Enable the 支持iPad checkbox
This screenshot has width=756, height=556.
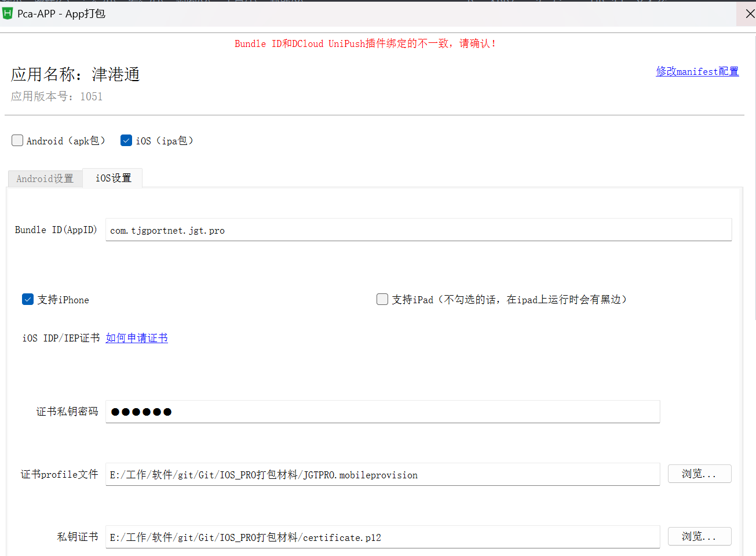[x=382, y=299]
